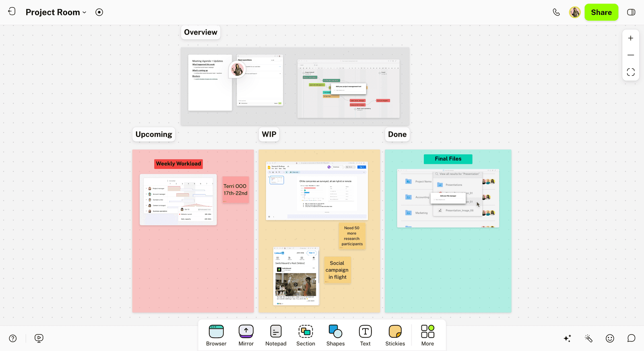644x351 pixels.
Task: Click the Weekly Workload red label
Action: coord(178,164)
